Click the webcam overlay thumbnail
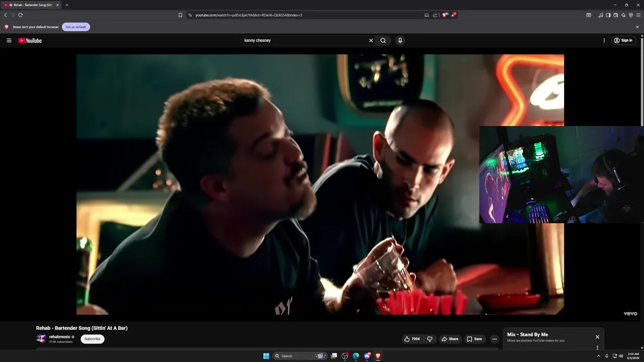The height and width of the screenshot is (362, 644). (x=561, y=174)
